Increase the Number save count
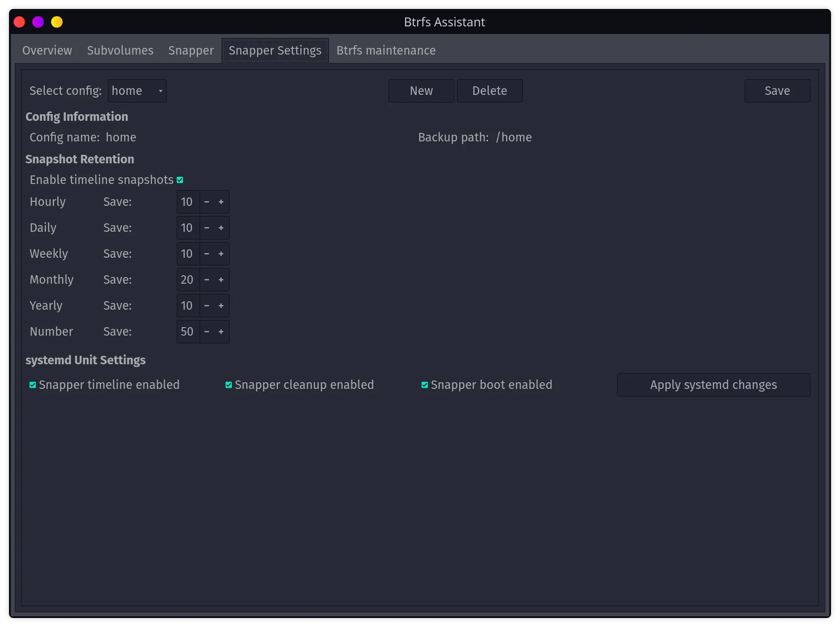The width and height of the screenshot is (840, 627). coord(221,332)
